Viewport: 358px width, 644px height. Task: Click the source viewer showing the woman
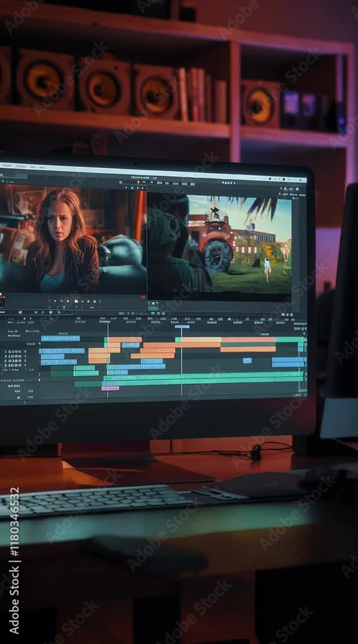point(73,240)
